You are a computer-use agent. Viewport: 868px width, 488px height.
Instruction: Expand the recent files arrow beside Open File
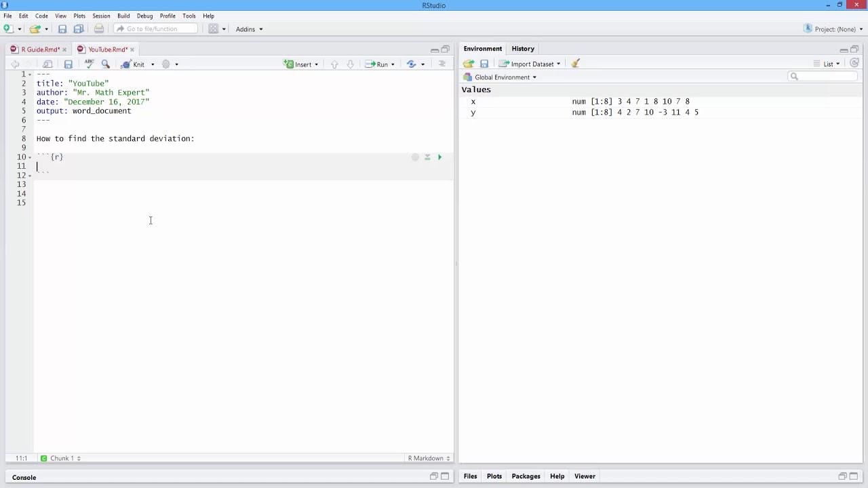click(46, 29)
